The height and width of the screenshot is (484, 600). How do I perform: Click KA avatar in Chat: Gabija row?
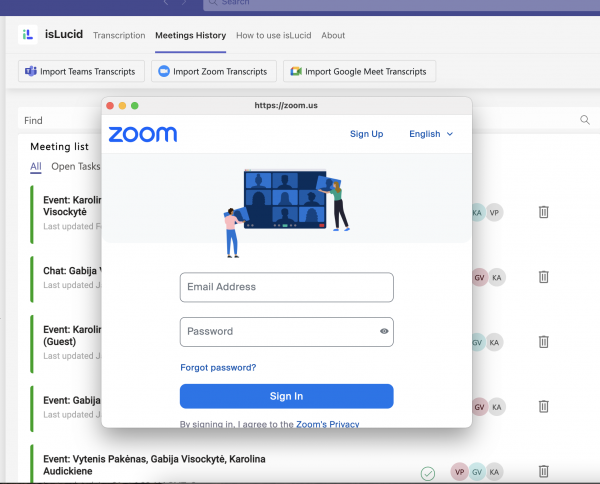coord(497,278)
